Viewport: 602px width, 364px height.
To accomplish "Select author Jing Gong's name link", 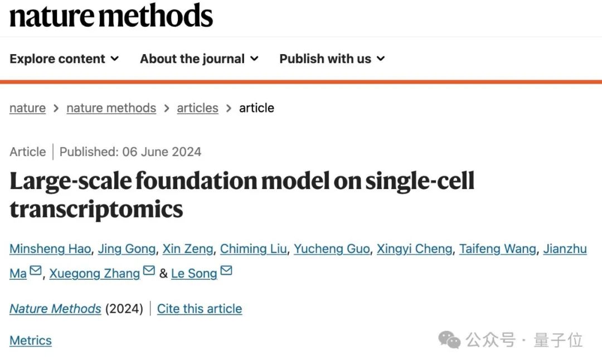I will click(x=127, y=249).
